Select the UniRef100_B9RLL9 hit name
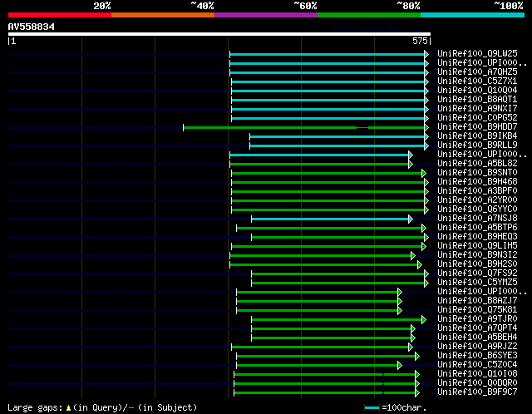The height and width of the screenshot is (414, 532). point(477,145)
